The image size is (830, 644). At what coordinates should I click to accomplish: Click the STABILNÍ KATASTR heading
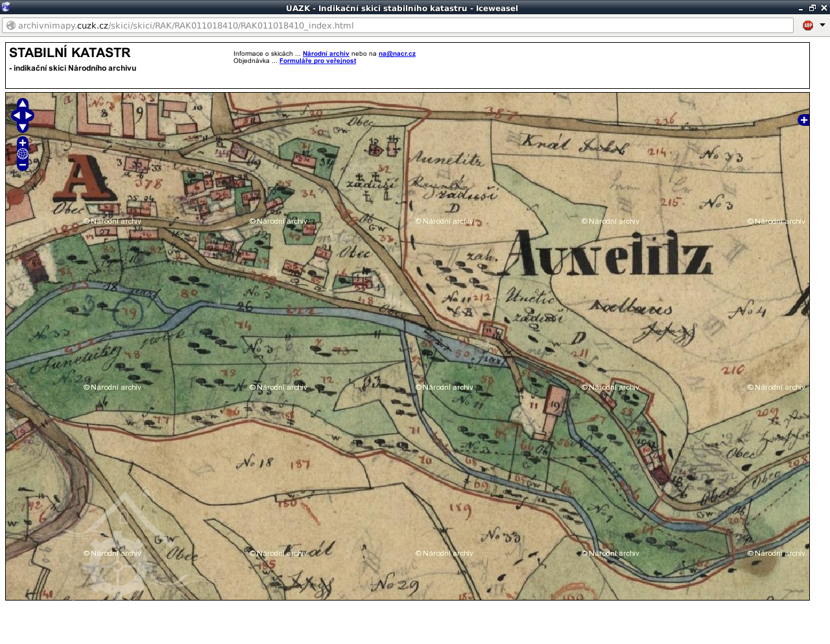click(70, 53)
